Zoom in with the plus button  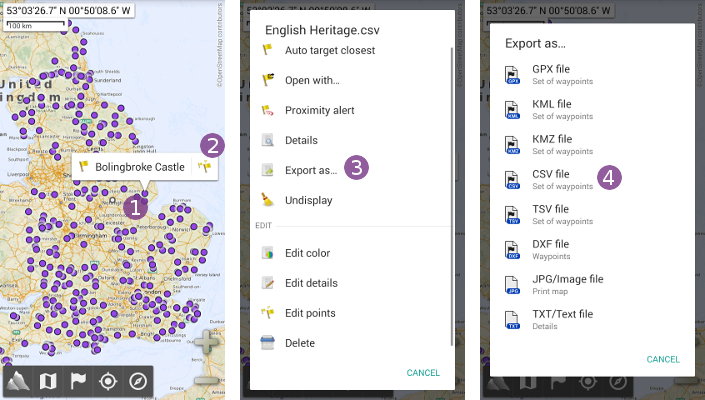coord(206,342)
